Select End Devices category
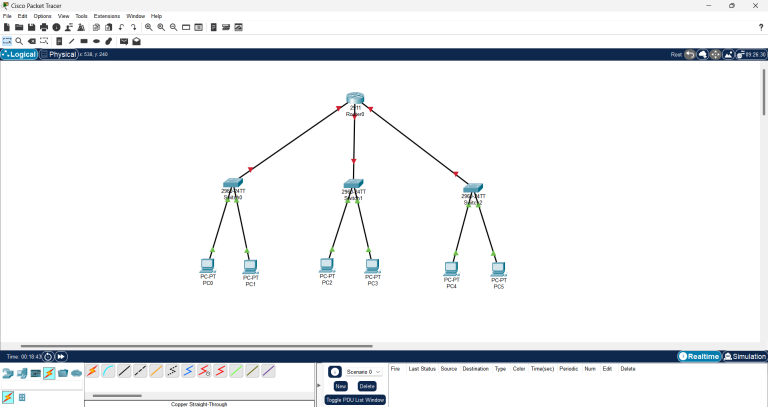 [22, 373]
